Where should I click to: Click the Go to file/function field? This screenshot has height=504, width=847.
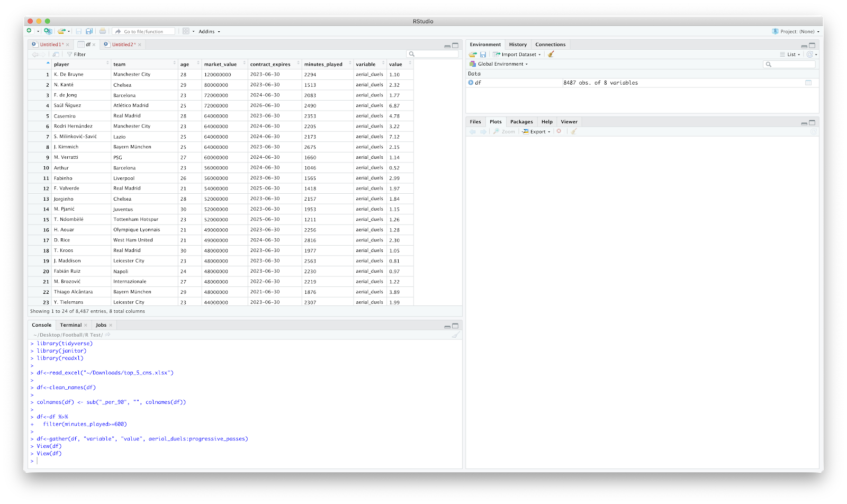coord(144,32)
